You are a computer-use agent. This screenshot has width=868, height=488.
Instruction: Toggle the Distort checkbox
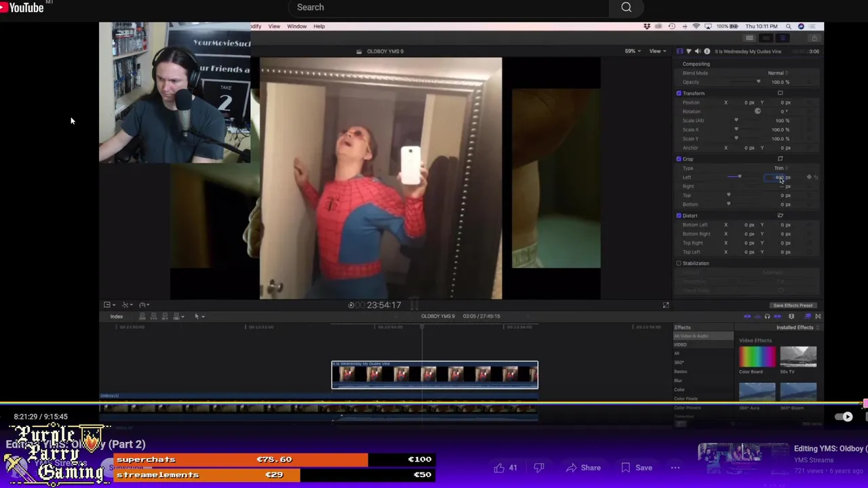(x=679, y=216)
